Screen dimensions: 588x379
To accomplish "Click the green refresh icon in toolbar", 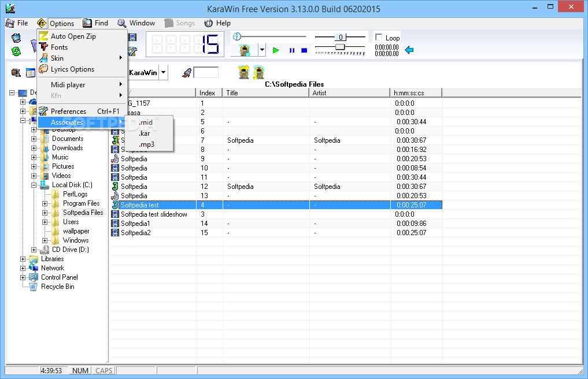I will point(16,51).
